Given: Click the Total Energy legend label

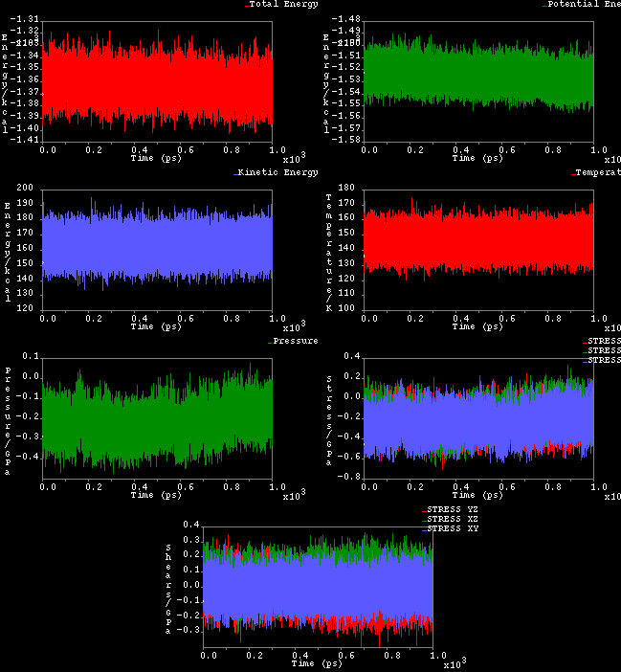Looking at the screenshot, I should coord(285,5).
